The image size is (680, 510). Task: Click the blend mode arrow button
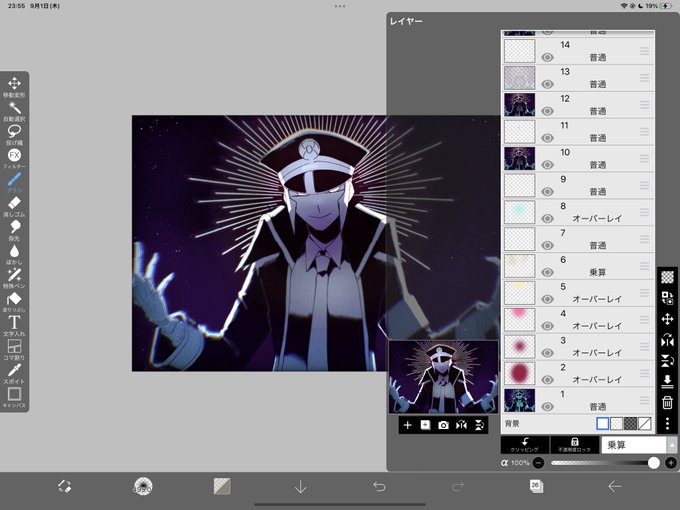click(x=672, y=445)
